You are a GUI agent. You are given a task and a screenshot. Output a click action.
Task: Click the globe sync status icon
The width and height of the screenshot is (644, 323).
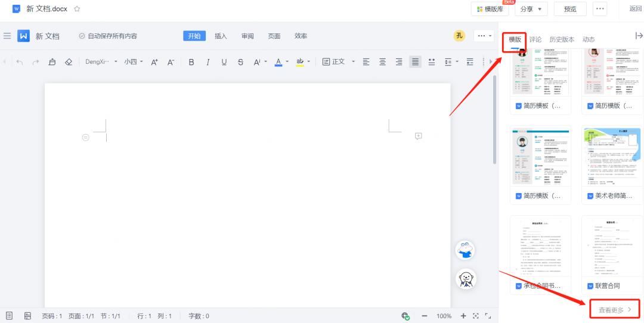405,316
